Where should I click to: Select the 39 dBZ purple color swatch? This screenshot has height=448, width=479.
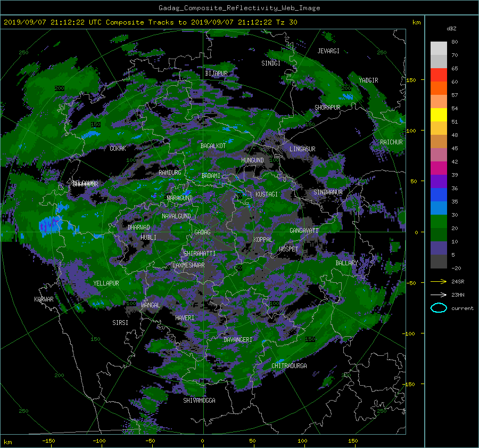coord(439,181)
